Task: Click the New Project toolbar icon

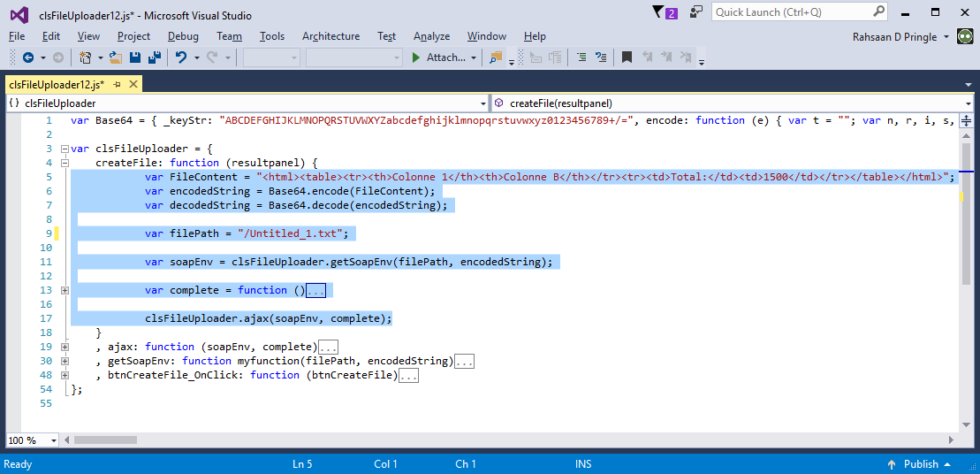Action: 85,57
